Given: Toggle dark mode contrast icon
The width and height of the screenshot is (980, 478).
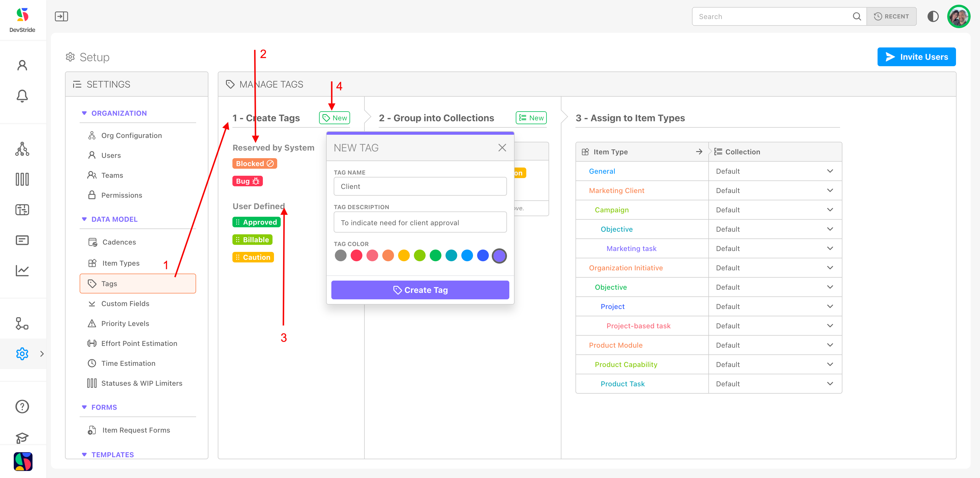Looking at the screenshot, I should click(x=933, y=16).
